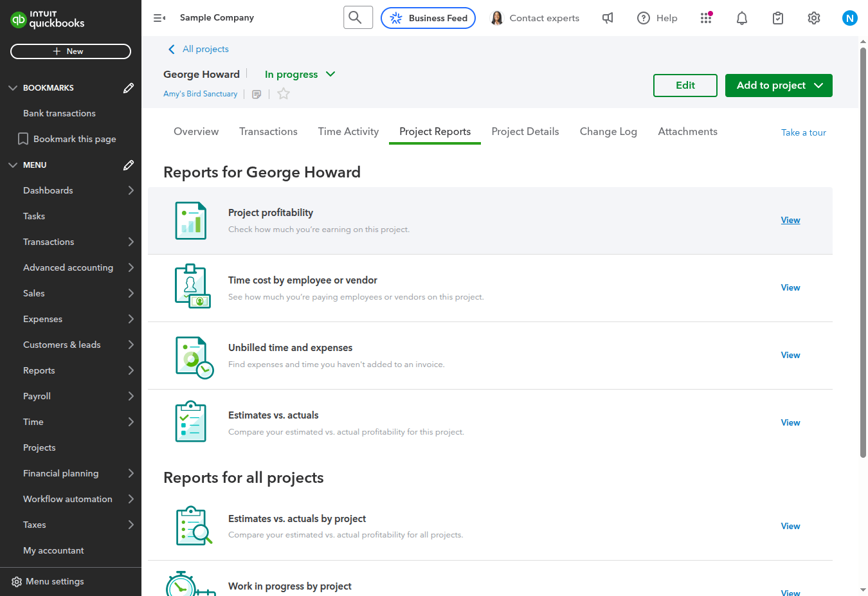View Project profitability report
The height and width of the screenshot is (596, 868).
pyautogui.click(x=790, y=220)
